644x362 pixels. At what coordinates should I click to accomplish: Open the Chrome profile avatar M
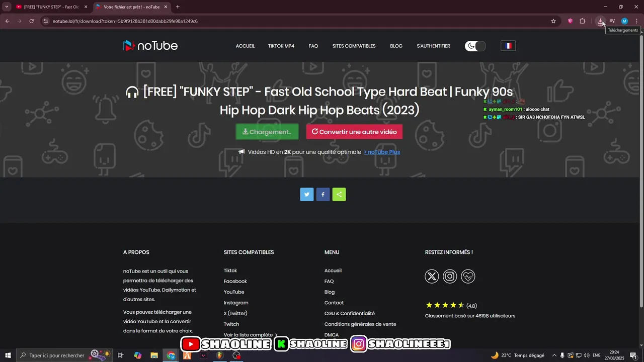pyautogui.click(x=624, y=21)
